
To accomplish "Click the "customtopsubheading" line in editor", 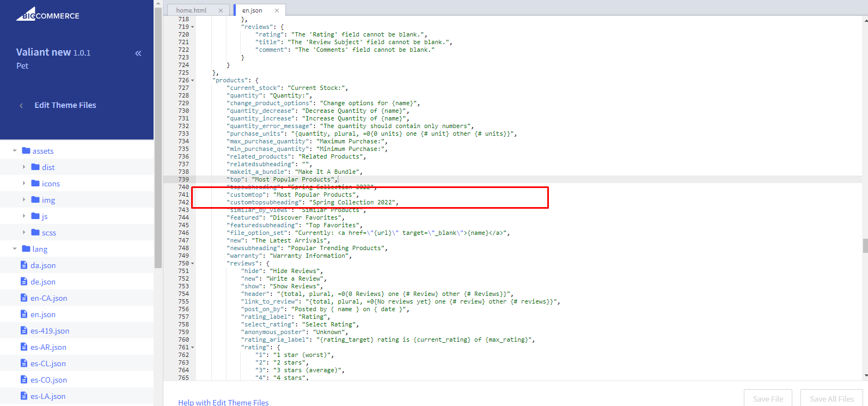I will [x=313, y=202].
